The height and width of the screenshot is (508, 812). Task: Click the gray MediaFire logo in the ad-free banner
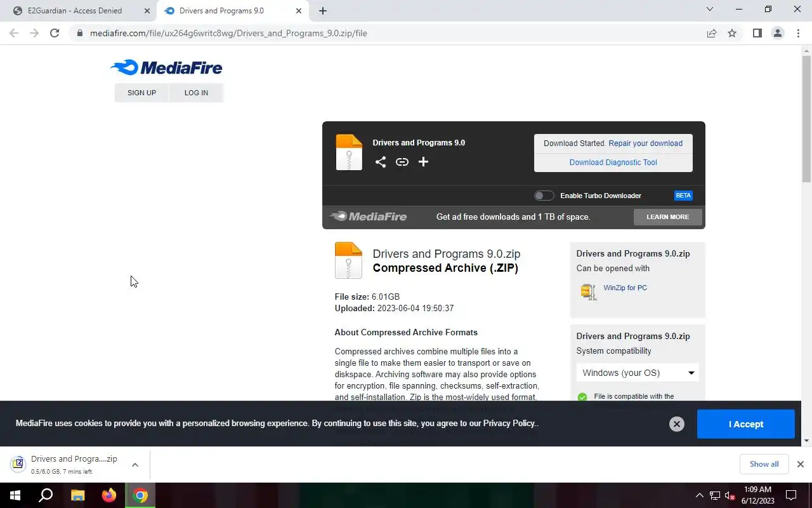369,217
